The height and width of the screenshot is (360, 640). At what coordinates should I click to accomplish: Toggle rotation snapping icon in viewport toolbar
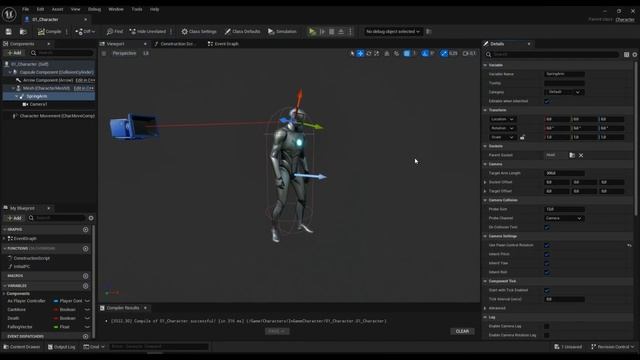425,53
